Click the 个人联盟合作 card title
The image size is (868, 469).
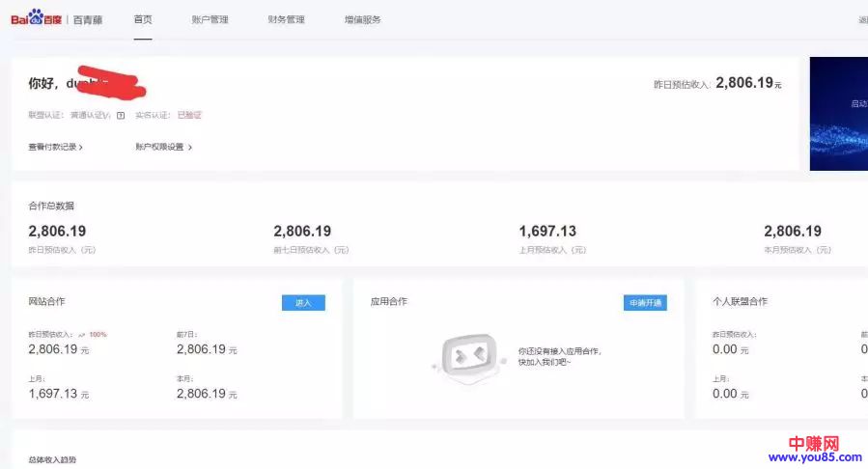point(740,302)
